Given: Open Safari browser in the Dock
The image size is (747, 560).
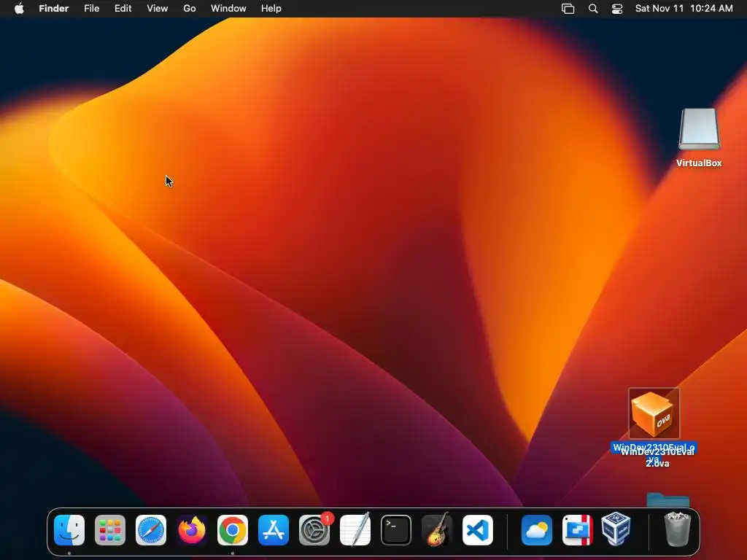Looking at the screenshot, I should click(151, 530).
